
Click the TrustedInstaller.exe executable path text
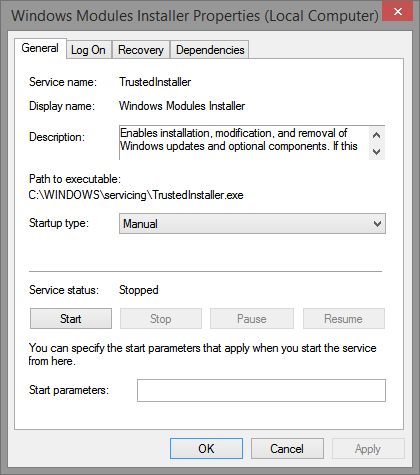[x=136, y=195]
